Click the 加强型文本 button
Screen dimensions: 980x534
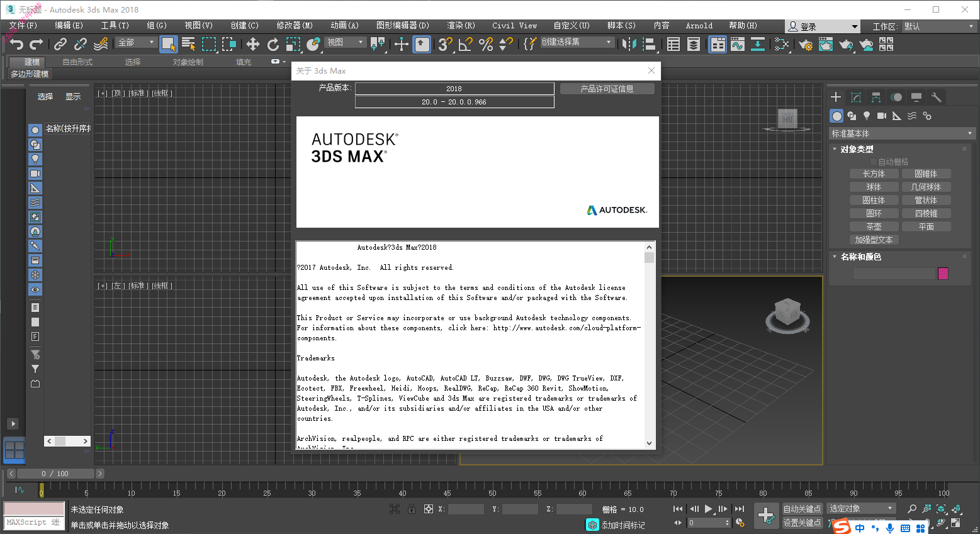coord(874,240)
